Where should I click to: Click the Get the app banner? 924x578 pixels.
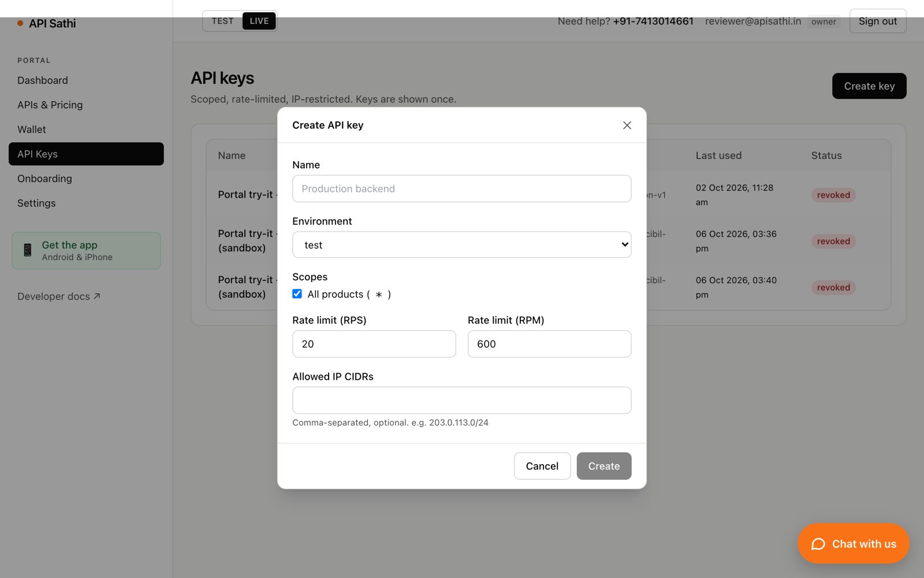coord(86,251)
